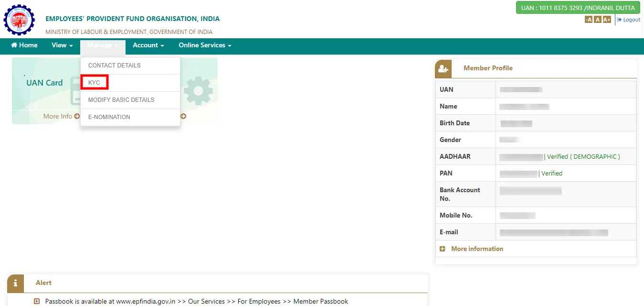Click the Member Profile person icon
Screen dimensions: 644x306
click(443, 69)
